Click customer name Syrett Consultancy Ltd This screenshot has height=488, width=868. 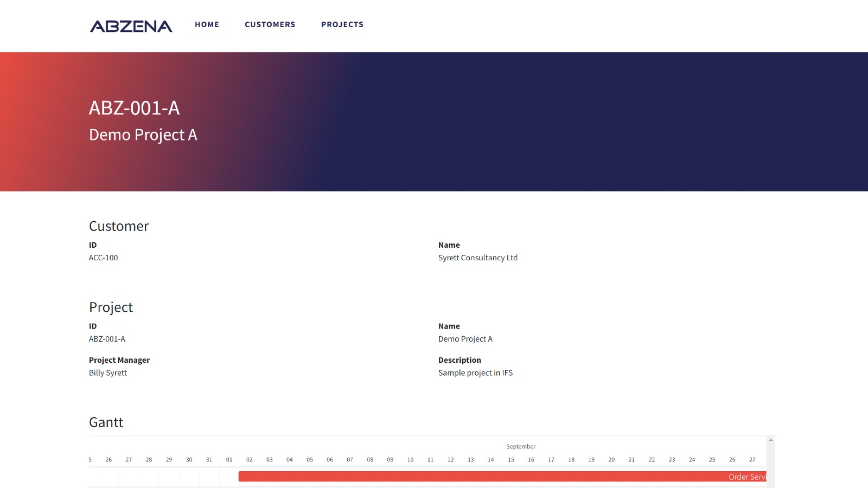coord(477,258)
